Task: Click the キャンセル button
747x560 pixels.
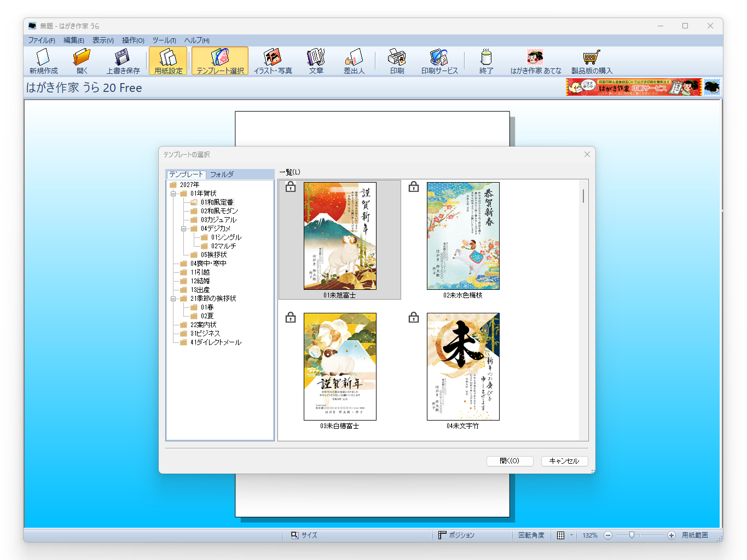Action: [x=564, y=461]
